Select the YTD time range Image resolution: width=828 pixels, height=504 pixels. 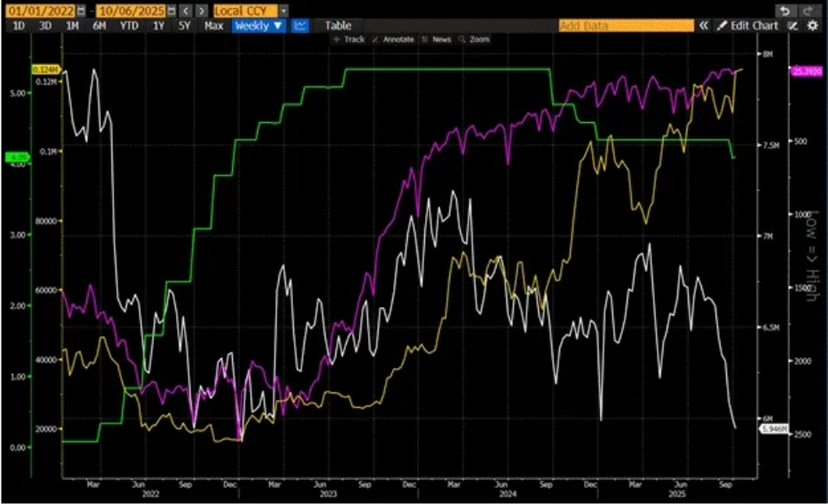point(129,25)
